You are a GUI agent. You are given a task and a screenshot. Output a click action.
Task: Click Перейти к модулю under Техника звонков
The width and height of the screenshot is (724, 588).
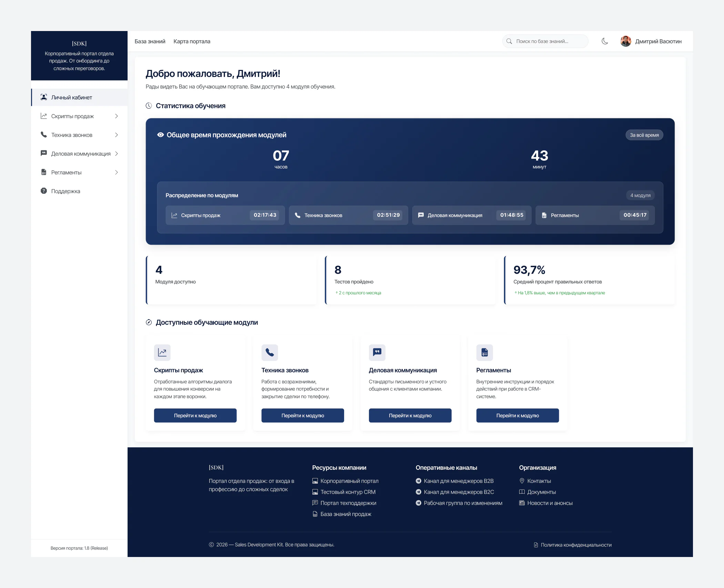pyautogui.click(x=303, y=415)
